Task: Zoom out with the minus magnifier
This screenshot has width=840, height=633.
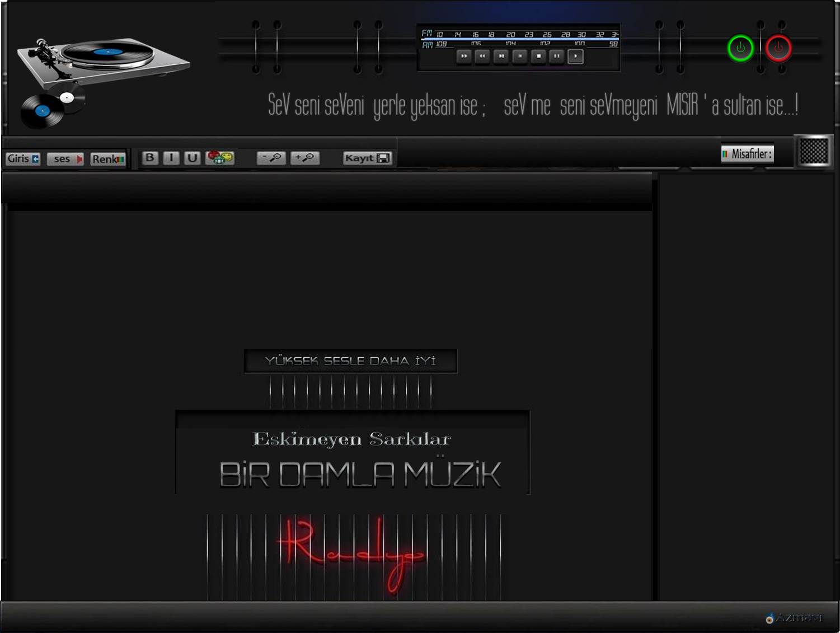Action: [x=271, y=158]
